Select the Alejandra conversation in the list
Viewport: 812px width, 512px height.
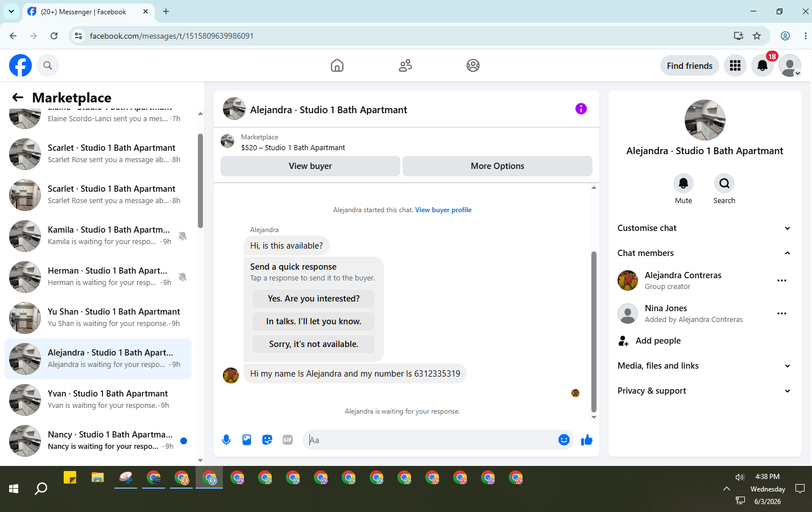(x=98, y=359)
